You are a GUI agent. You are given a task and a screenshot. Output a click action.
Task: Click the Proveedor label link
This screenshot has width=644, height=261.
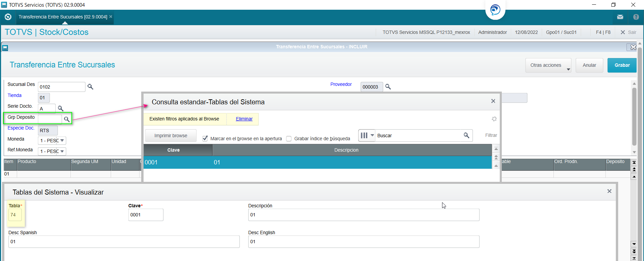pyautogui.click(x=341, y=84)
